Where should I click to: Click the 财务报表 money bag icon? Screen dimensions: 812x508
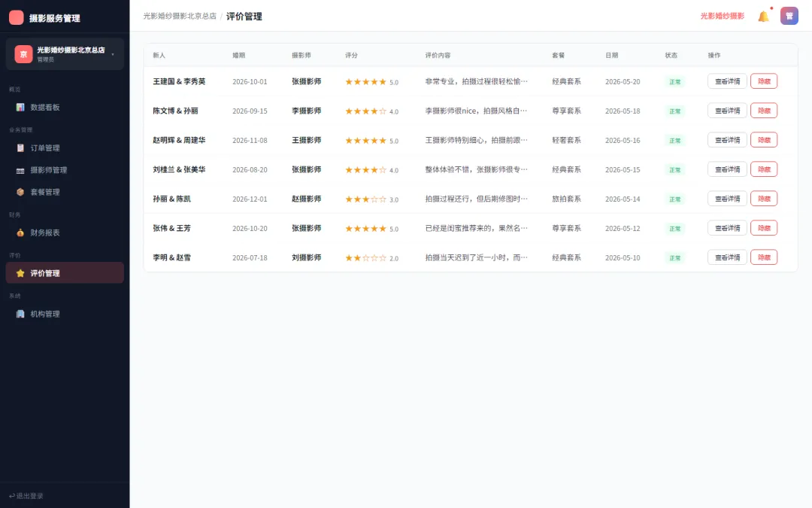(x=20, y=233)
